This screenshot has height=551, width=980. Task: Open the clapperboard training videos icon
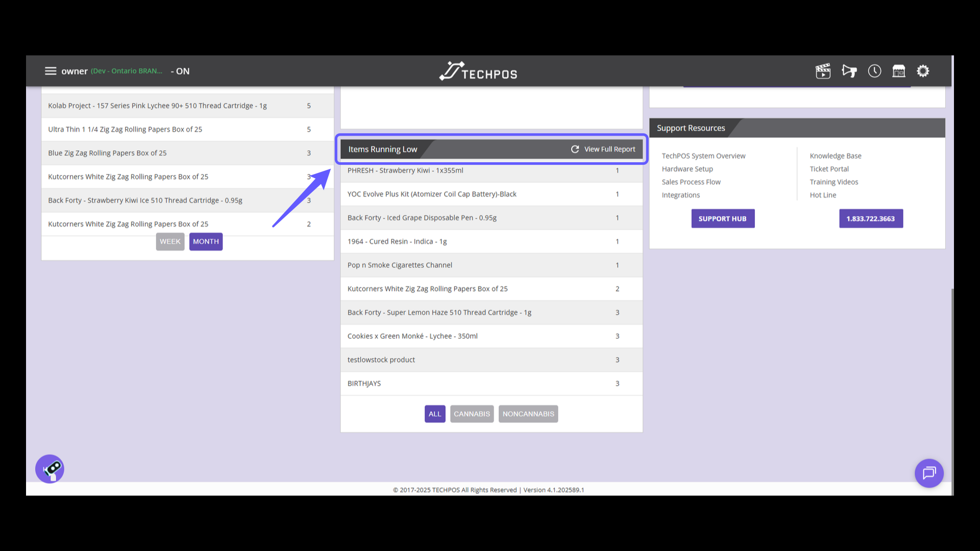pyautogui.click(x=823, y=71)
